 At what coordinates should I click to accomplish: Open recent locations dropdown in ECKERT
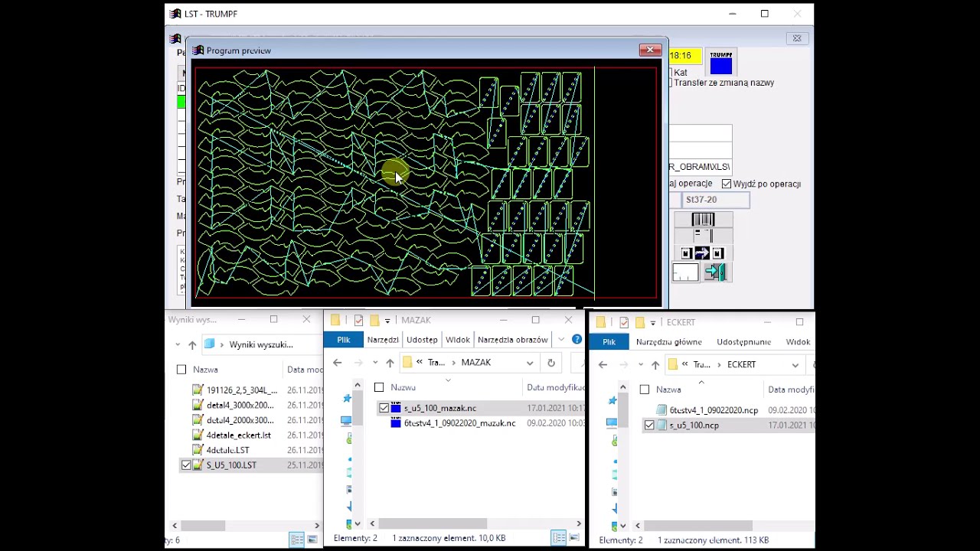coord(641,365)
